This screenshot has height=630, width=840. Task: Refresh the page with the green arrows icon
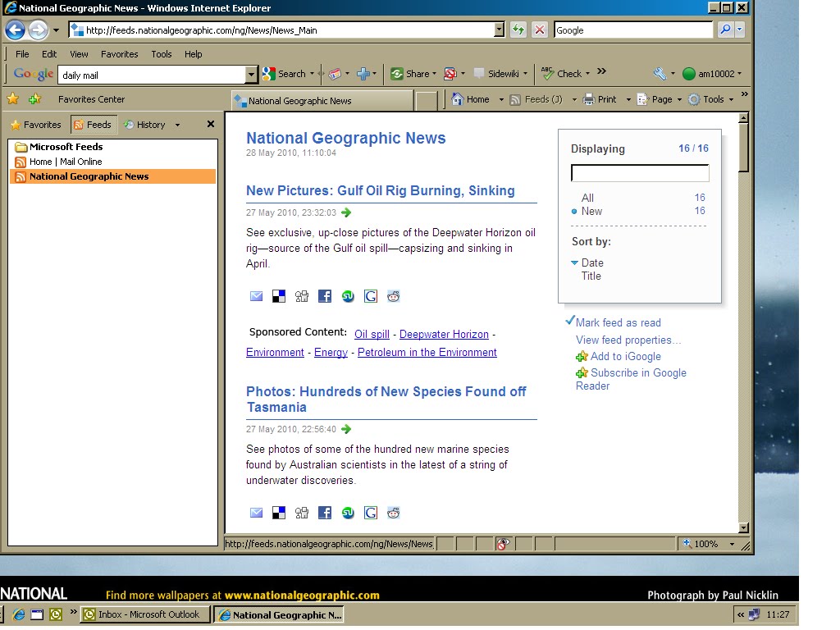[518, 30]
